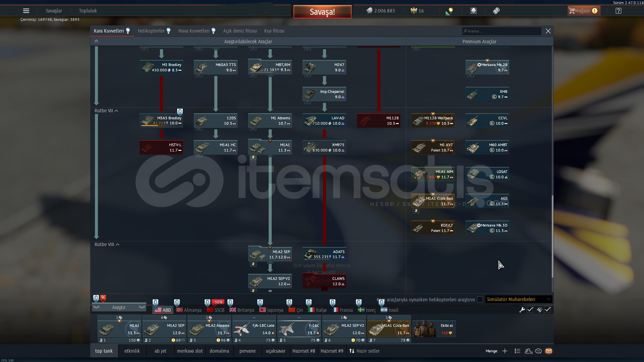Viewport: 644px width, 362px height.
Task: Open Açık deniz filosu tab
Action: (x=240, y=31)
